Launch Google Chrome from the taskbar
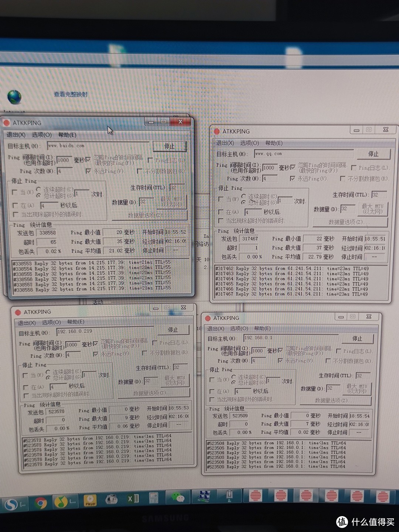The width and height of the screenshot is (399, 532). 41,503
